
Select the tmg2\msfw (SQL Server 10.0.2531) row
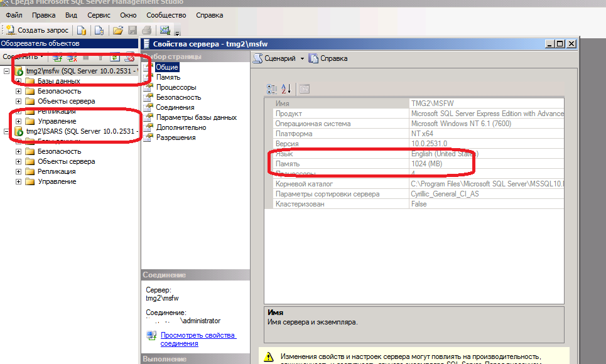click(82, 71)
